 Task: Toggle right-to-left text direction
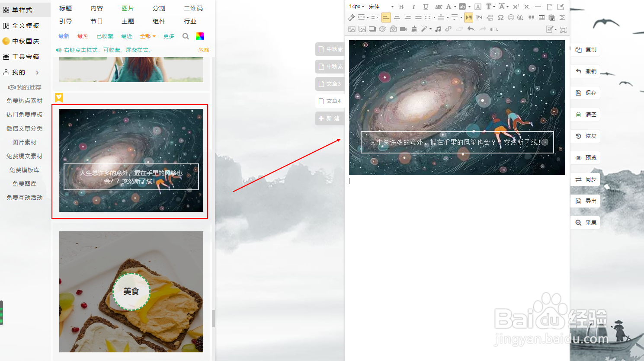click(x=479, y=18)
